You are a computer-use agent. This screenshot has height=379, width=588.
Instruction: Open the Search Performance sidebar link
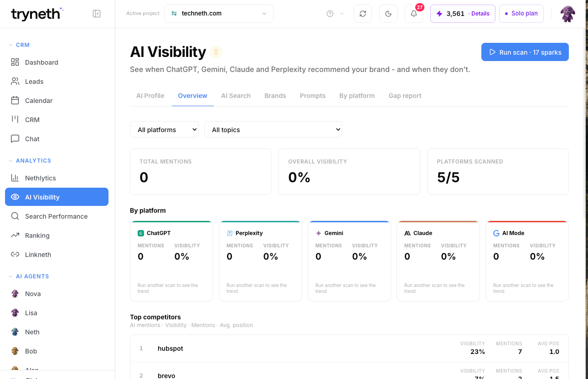[x=57, y=216]
